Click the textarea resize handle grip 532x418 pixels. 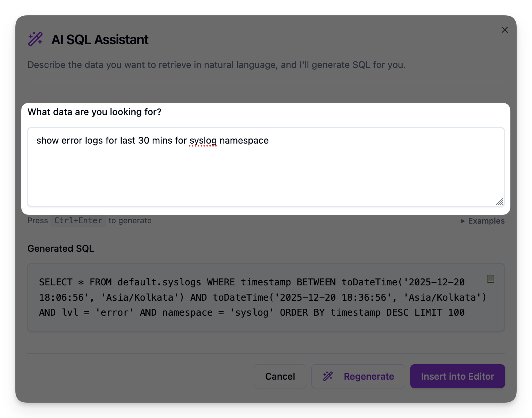click(x=499, y=202)
